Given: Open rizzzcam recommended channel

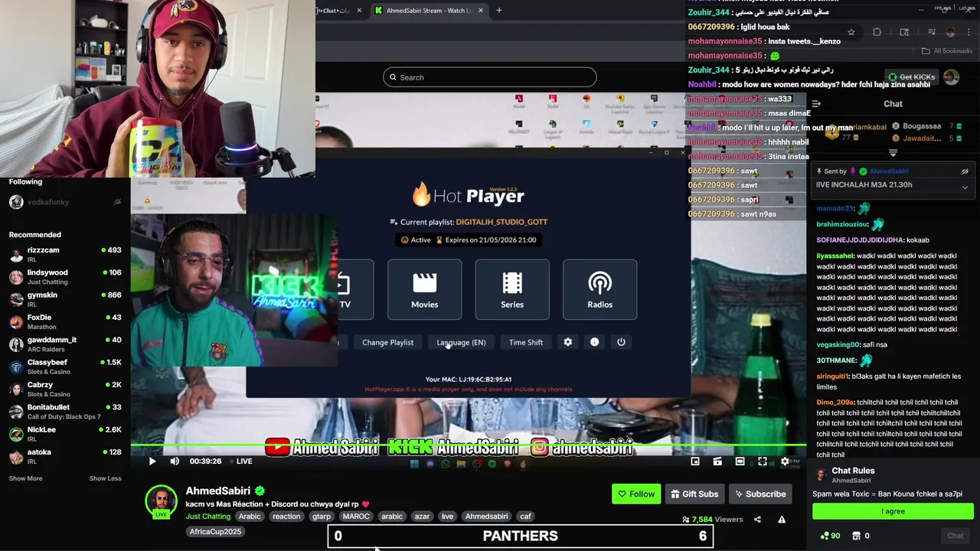Looking at the screenshot, I should click(x=65, y=255).
